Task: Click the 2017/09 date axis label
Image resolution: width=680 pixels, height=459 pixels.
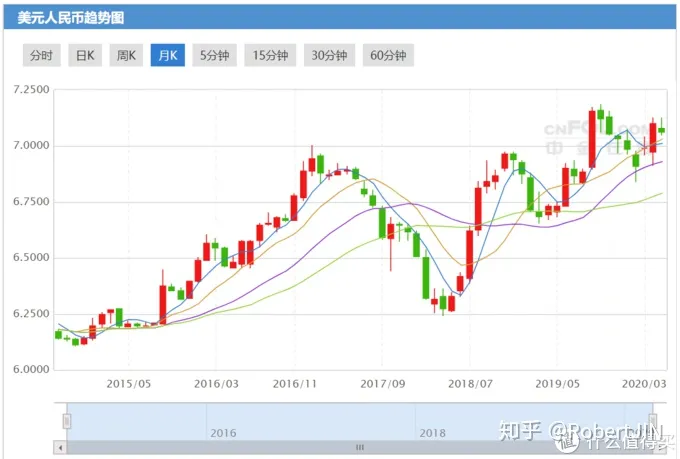Action: (383, 384)
